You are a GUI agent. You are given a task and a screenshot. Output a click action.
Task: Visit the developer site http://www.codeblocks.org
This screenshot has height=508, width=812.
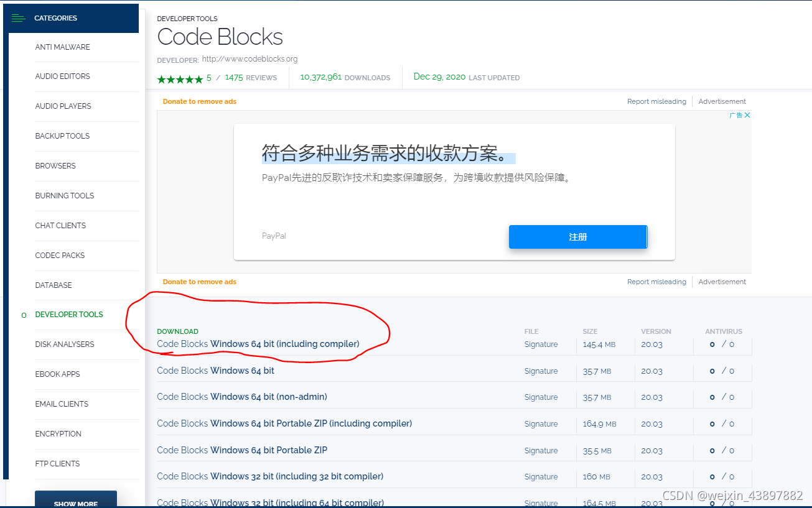point(249,58)
